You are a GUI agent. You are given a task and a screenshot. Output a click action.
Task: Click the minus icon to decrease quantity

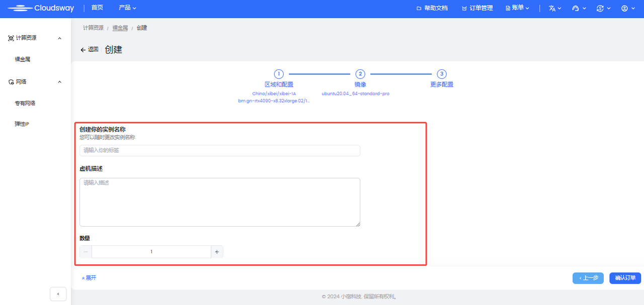coord(86,252)
